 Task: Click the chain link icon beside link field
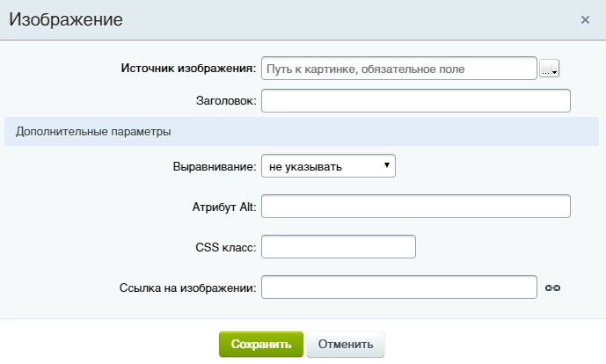point(552,288)
